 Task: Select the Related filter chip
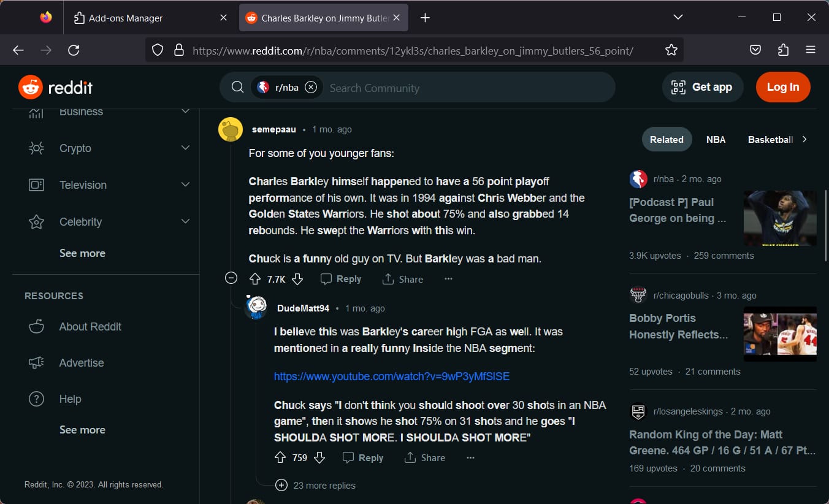click(x=667, y=139)
